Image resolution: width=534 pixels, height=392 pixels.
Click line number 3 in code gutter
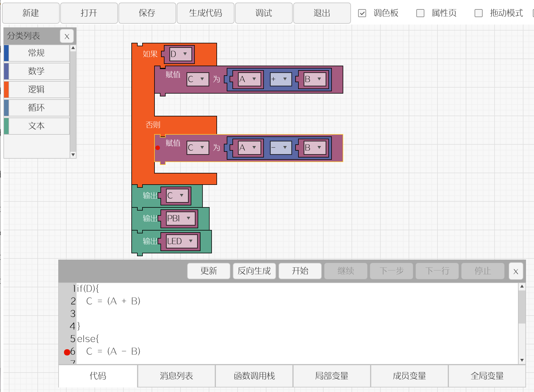(x=73, y=314)
